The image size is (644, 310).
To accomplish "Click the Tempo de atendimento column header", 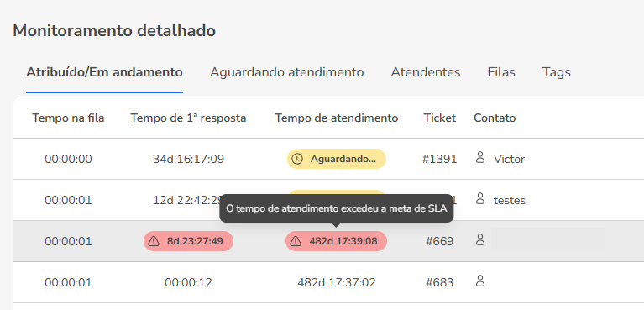I will (337, 118).
